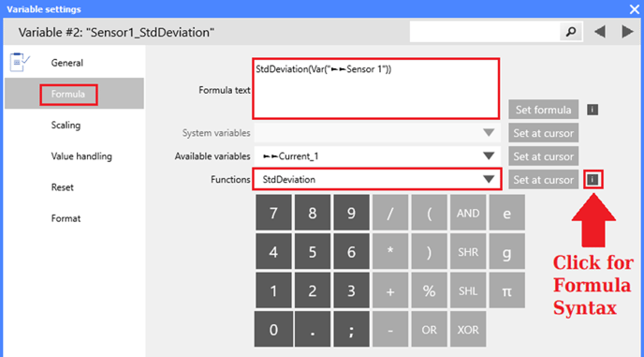Tap keypad digit 1
The height and width of the screenshot is (357, 644).
pyautogui.click(x=273, y=290)
